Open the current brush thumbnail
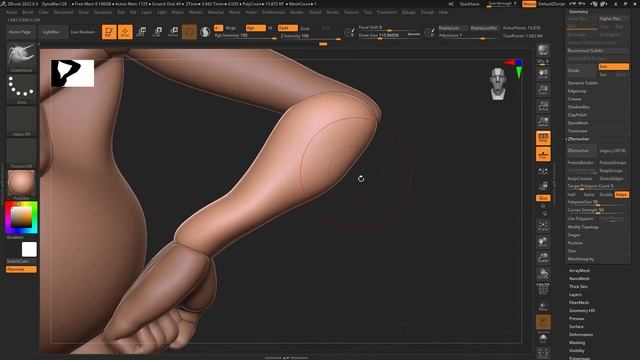640x360 pixels. coord(21,57)
